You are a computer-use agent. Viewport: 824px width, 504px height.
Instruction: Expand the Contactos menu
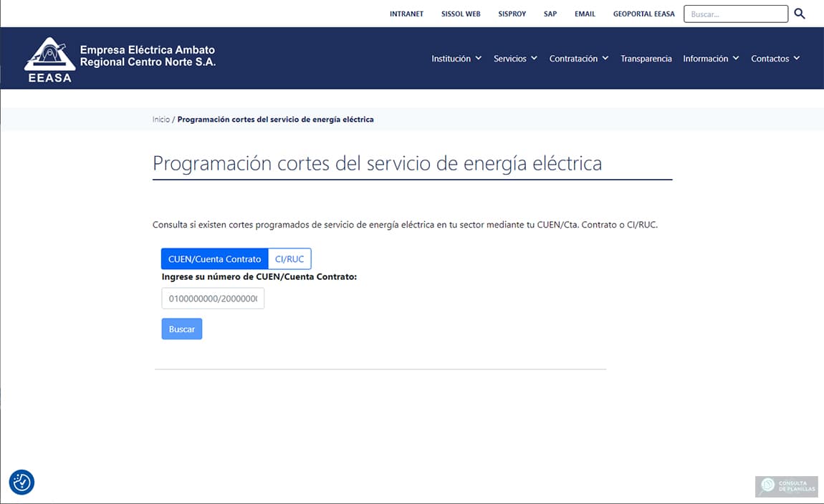(775, 58)
